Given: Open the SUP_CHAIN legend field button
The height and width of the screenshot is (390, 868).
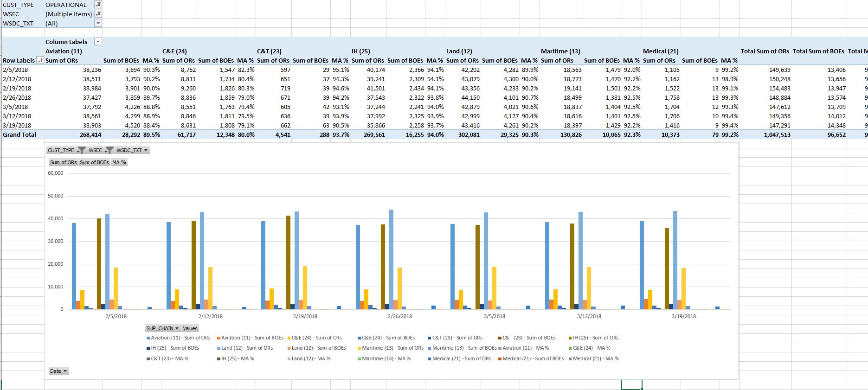Looking at the screenshot, I should pyautogui.click(x=162, y=328).
